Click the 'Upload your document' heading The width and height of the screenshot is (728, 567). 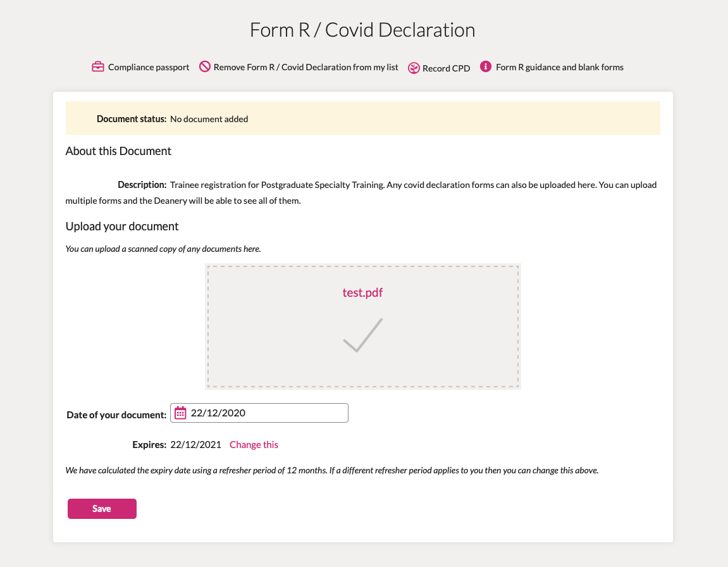coord(122,227)
